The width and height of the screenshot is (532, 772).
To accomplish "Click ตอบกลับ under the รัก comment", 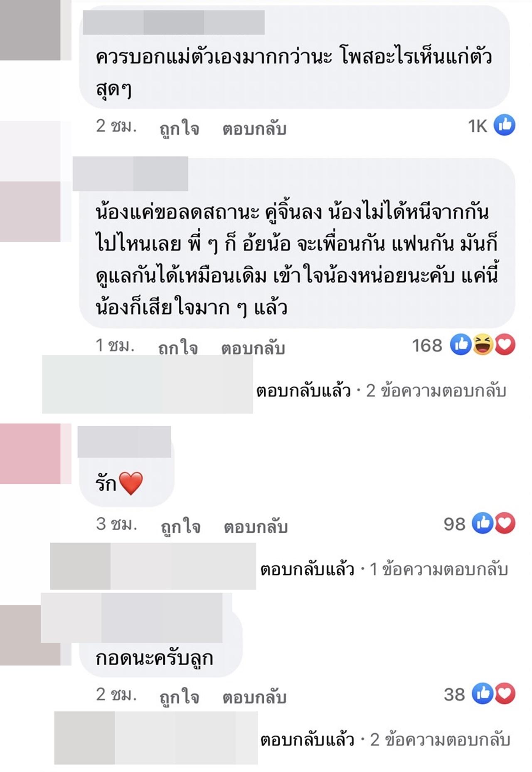I will [256, 526].
